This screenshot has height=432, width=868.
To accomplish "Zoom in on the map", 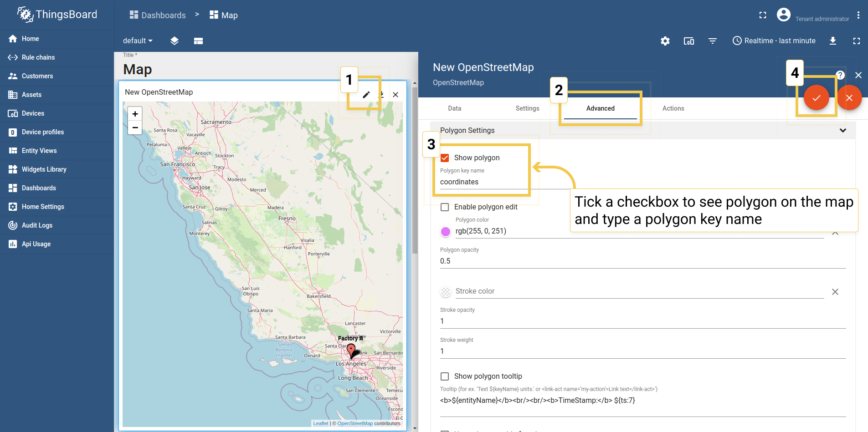I will pos(135,114).
